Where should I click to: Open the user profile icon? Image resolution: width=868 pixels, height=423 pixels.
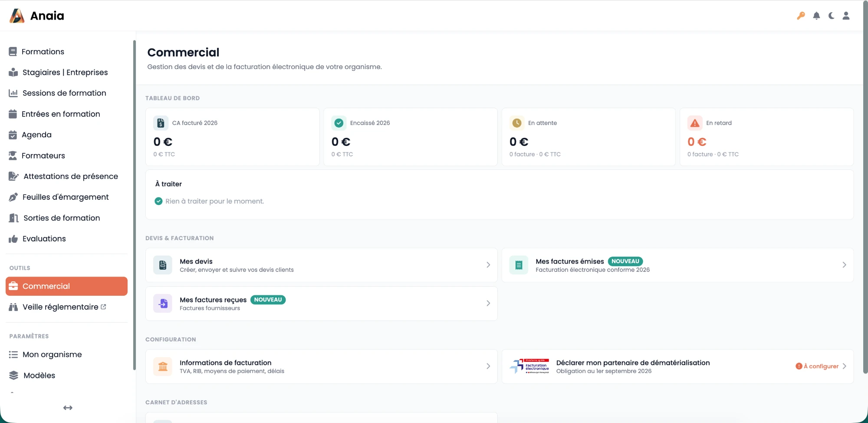coord(846,16)
